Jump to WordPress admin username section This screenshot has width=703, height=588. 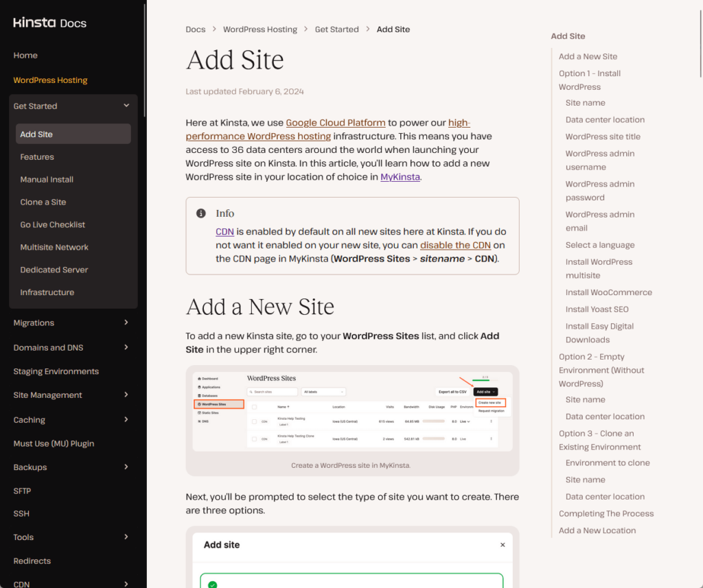(600, 161)
